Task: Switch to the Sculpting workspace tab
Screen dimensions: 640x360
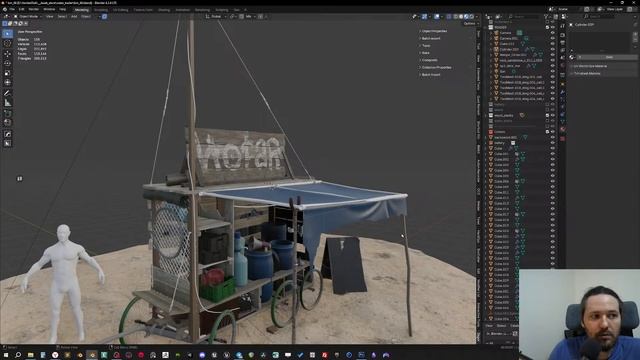Action: point(101,10)
